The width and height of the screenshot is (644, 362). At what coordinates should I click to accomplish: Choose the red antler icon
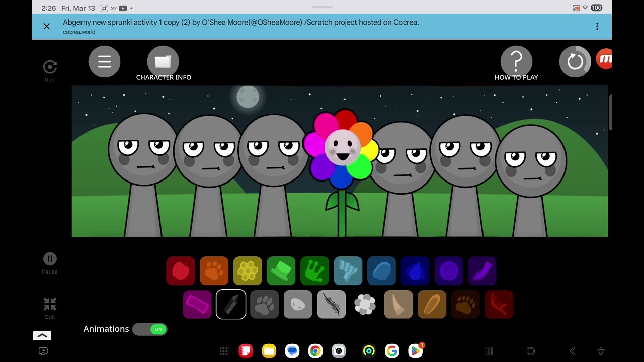tap(499, 304)
